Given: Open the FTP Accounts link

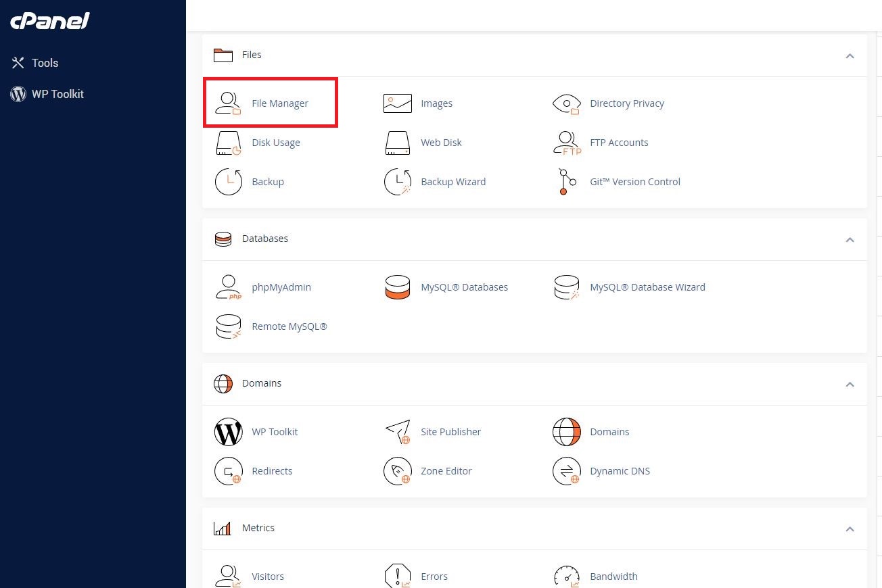Looking at the screenshot, I should pos(619,143).
